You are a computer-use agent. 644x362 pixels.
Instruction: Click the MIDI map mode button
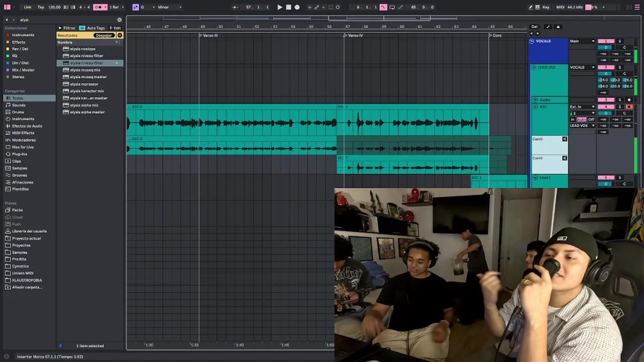pos(560,7)
